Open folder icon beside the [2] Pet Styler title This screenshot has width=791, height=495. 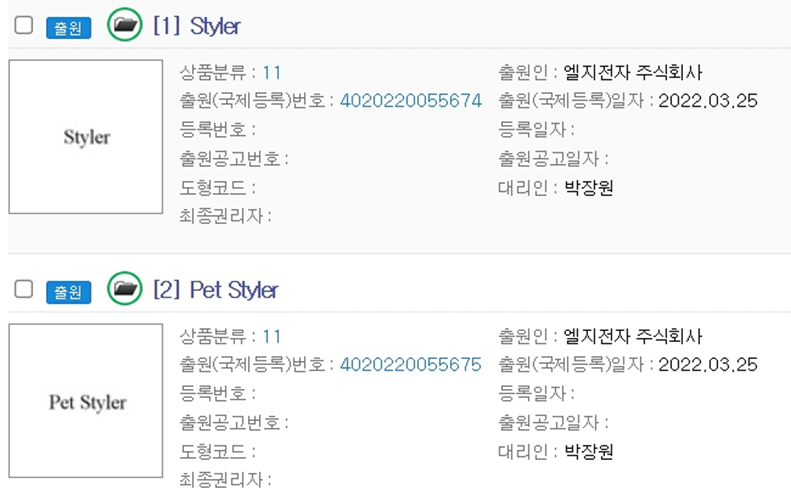(125, 288)
